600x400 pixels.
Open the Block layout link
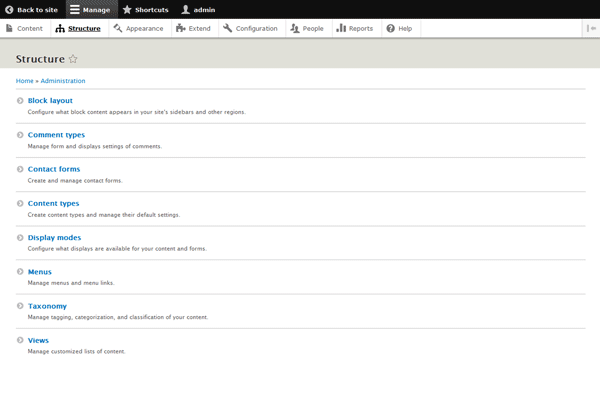coord(50,101)
